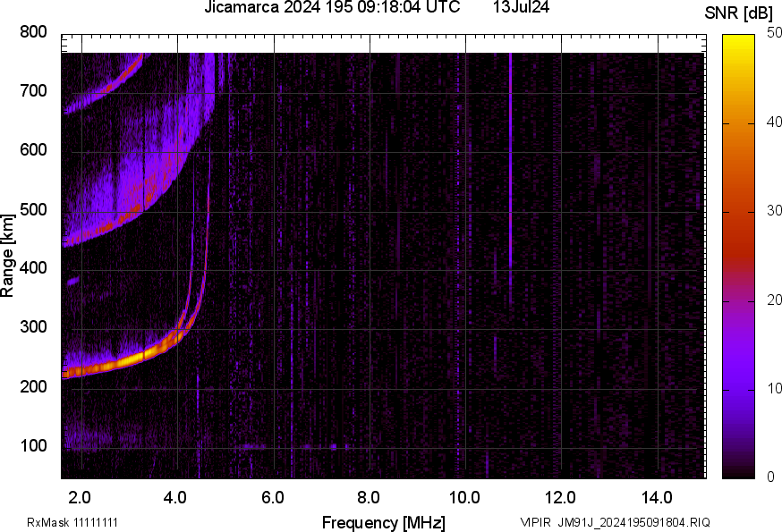Click the Frequency [MHz] axis label
782x532 pixels.
click(x=383, y=522)
